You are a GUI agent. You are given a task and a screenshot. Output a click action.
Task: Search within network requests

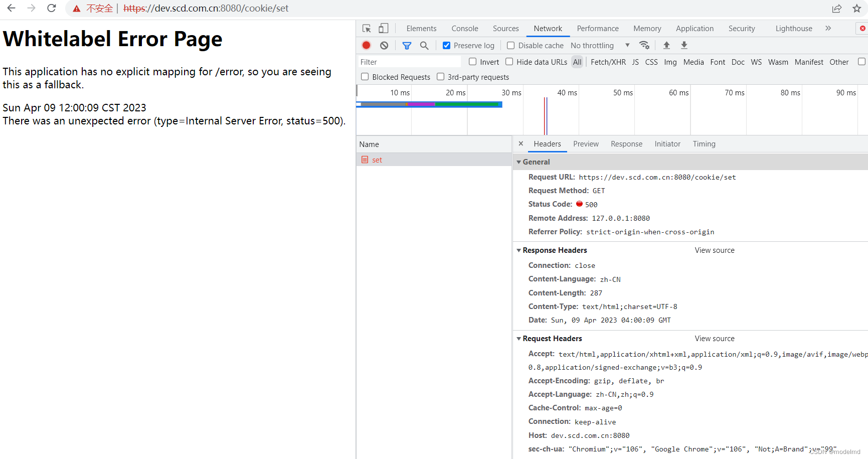[424, 45]
